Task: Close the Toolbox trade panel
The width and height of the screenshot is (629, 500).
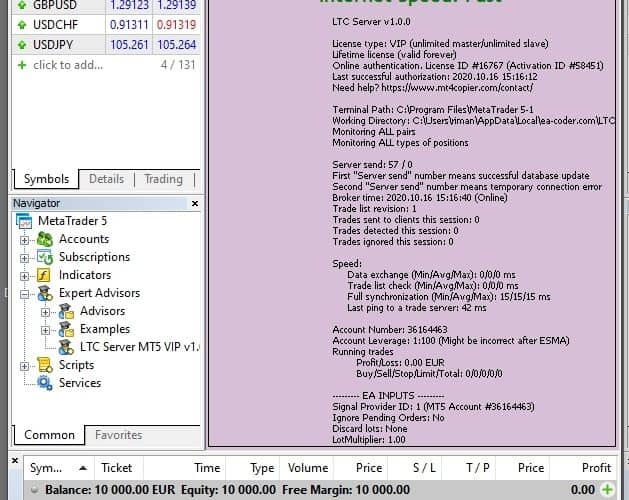Action: [x=15, y=461]
